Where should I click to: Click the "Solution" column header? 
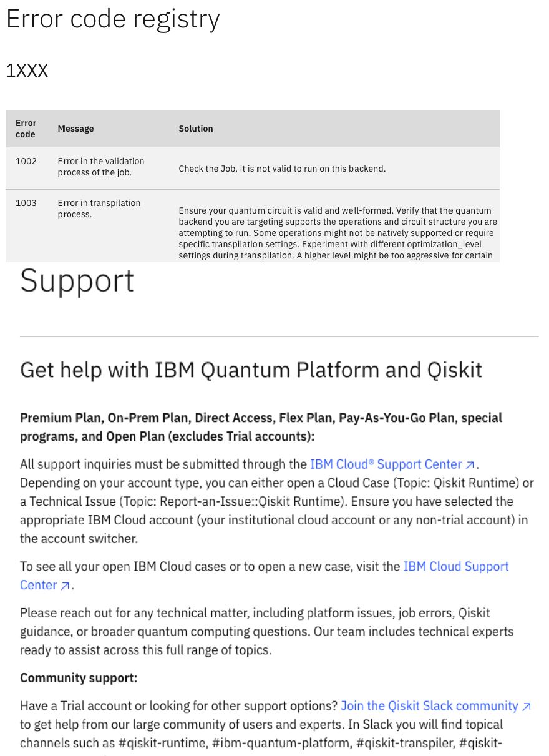(196, 129)
